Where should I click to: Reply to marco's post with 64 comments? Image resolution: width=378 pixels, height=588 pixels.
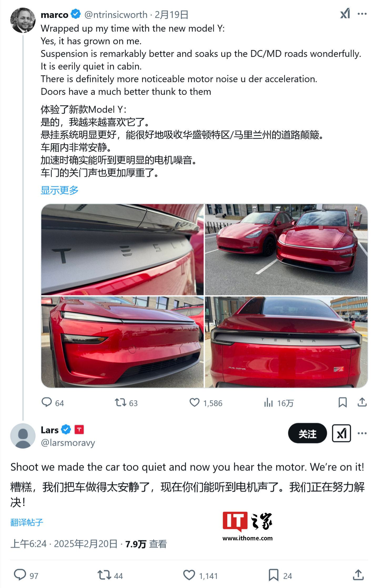(53, 402)
